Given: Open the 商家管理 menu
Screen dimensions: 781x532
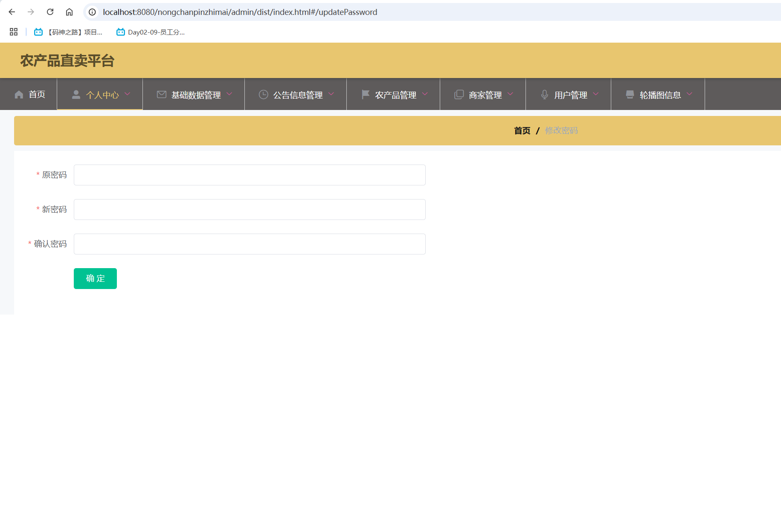Looking at the screenshot, I should (483, 94).
